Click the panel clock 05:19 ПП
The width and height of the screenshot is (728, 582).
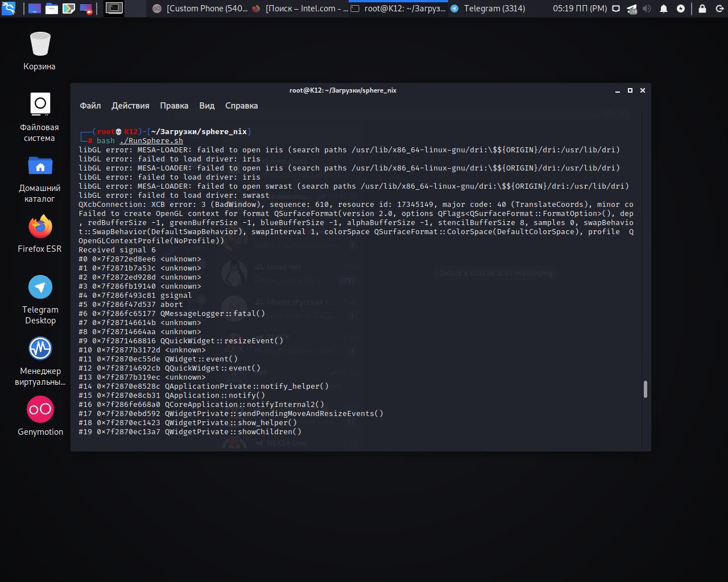[580, 9]
